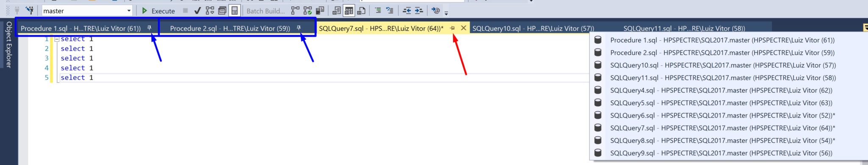Click the Batch Build... button
The height and width of the screenshot is (165, 868).
click(x=265, y=11)
